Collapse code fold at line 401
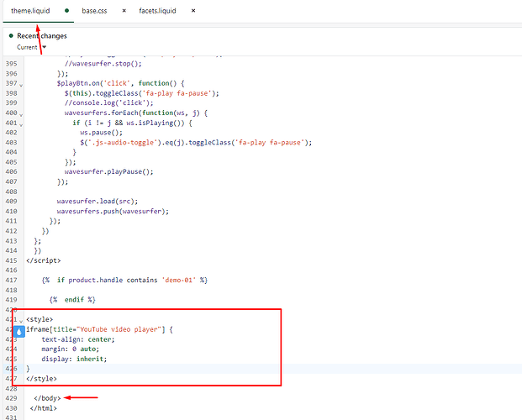The image size is (522, 420). point(19,123)
